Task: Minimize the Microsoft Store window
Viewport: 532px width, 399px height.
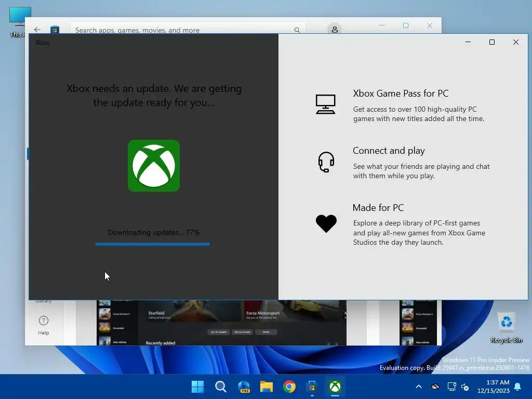Action: (x=382, y=25)
